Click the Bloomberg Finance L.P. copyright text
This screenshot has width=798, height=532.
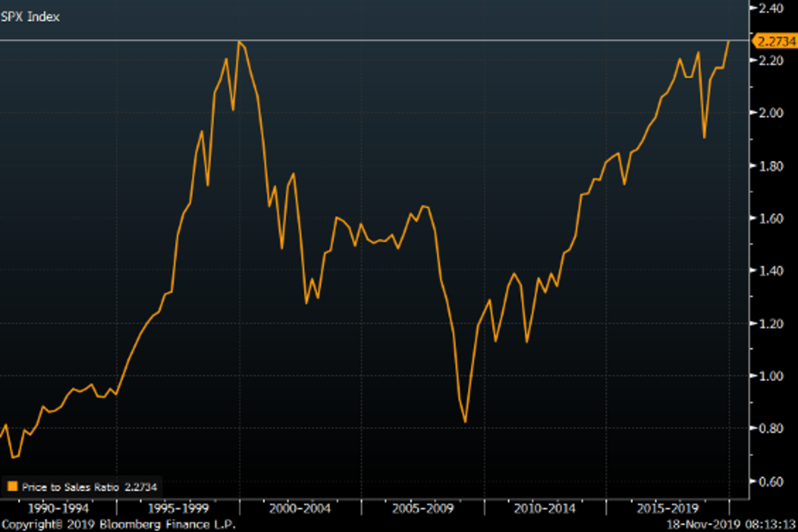coord(118,525)
